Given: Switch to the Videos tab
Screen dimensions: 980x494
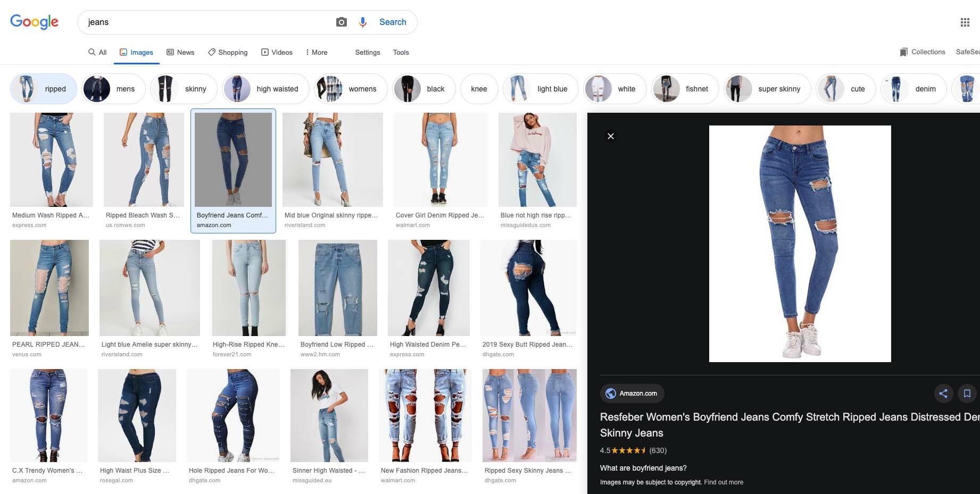Looking at the screenshot, I should click(277, 52).
